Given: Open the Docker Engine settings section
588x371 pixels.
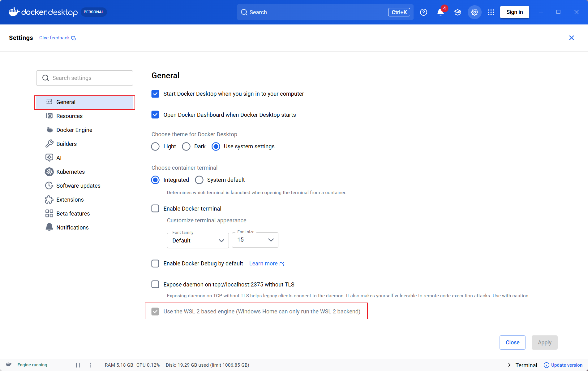Looking at the screenshot, I should (84, 130).
